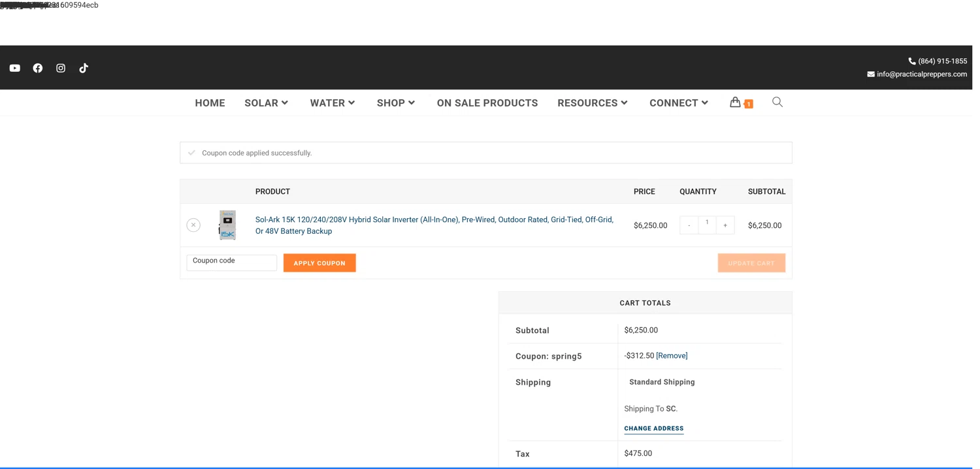980x469 pixels.
Task: Click the 'Coupon: spring5' label
Action: (x=548, y=356)
